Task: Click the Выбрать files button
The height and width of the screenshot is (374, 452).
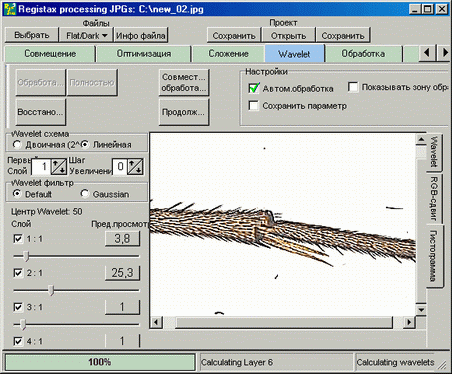Action: (x=31, y=35)
